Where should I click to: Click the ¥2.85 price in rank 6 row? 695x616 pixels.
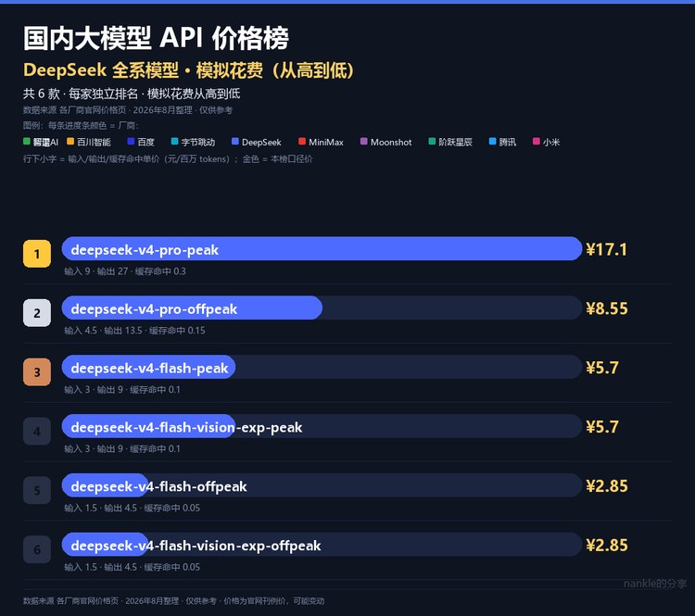click(x=607, y=545)
